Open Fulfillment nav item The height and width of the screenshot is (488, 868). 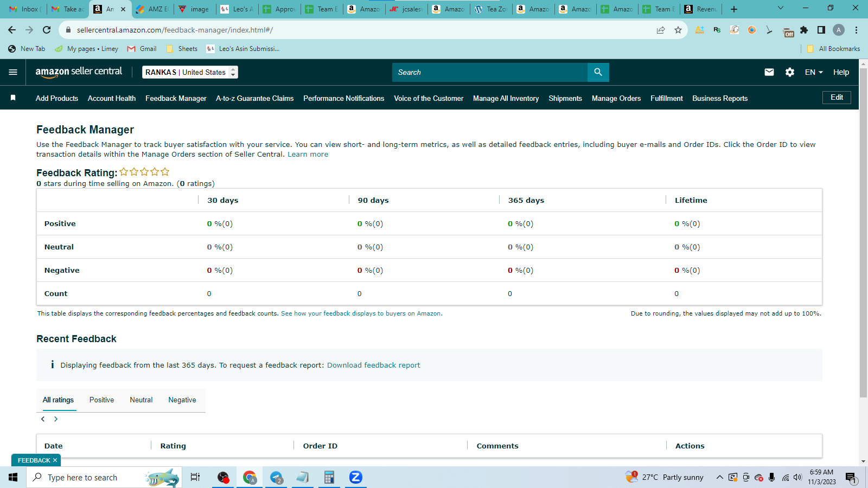pos(667,98)
